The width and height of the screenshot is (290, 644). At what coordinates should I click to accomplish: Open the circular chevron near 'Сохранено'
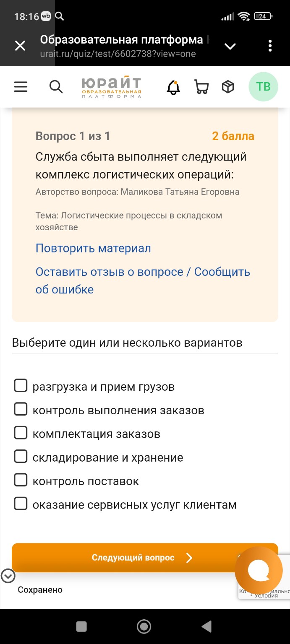[x=7, y=576]
